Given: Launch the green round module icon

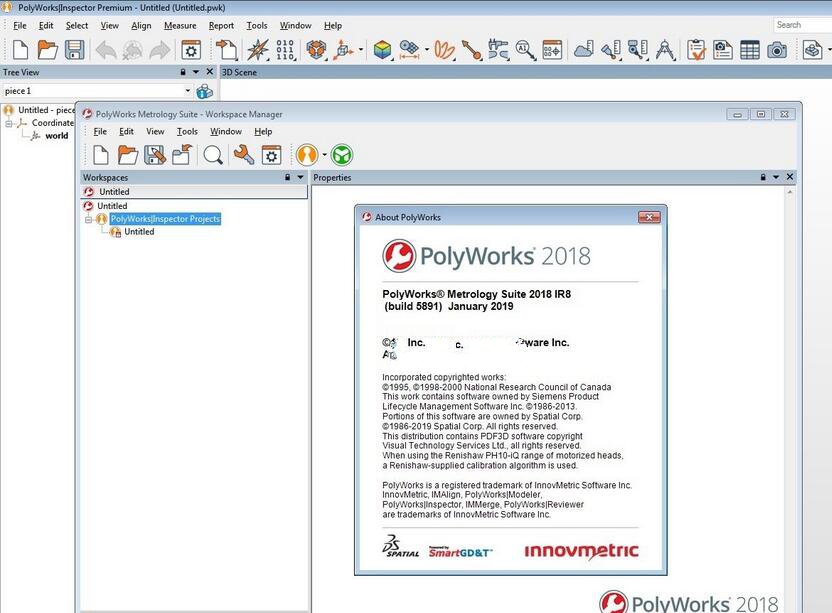Looking at the screenshot, I should 342,155.
